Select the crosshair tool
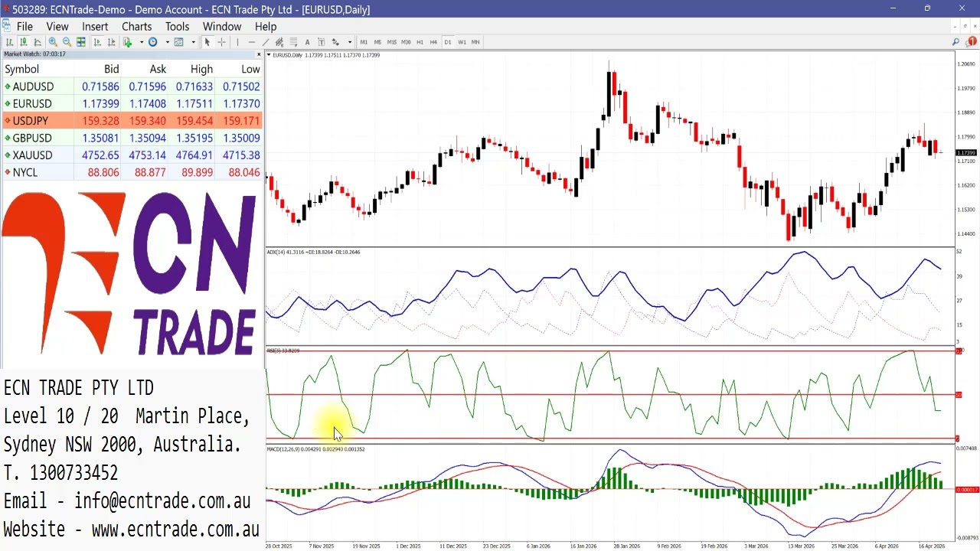Viewport: 980px width, 551px height. pyautogui.click(x=221, y=42)
